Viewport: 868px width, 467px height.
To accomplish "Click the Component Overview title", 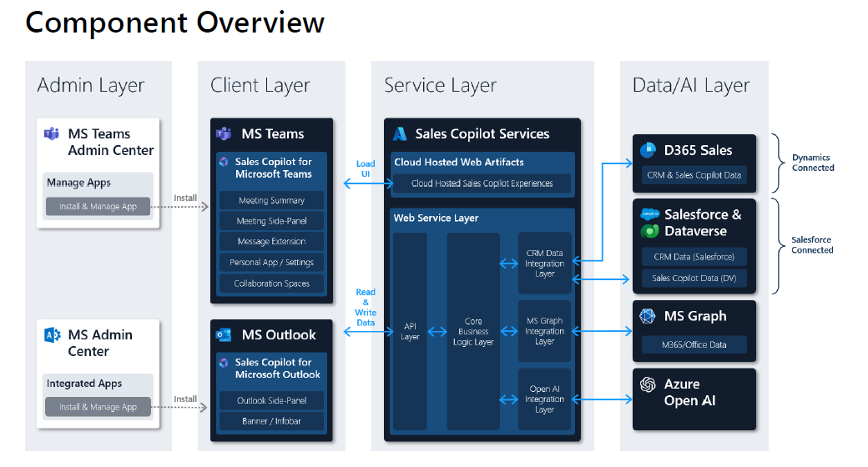I will [x=175, y=23].
